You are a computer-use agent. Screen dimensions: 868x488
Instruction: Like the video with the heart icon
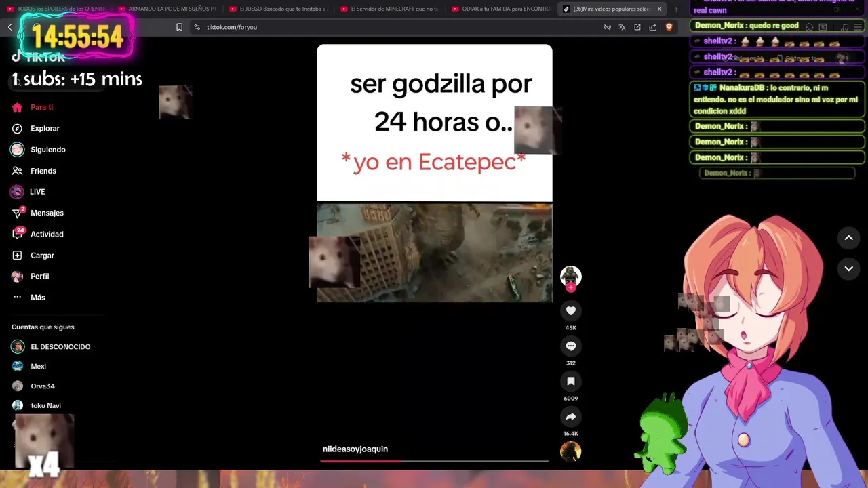(x=571, y=310)
